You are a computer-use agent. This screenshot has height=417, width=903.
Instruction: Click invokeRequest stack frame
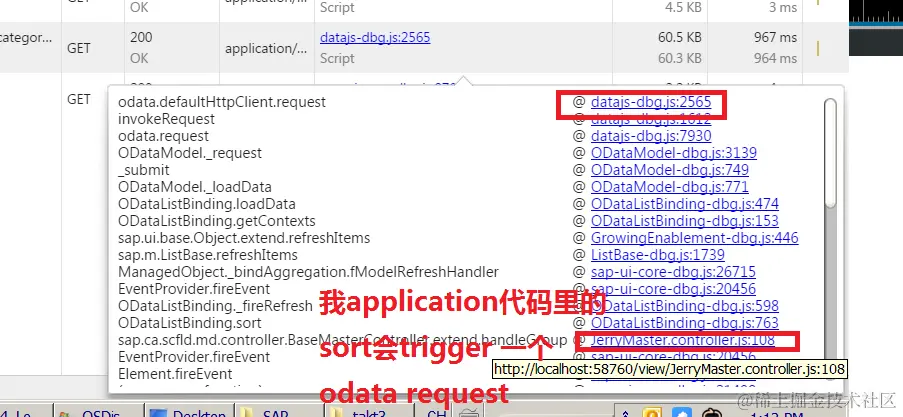click(x=166, y=119)
